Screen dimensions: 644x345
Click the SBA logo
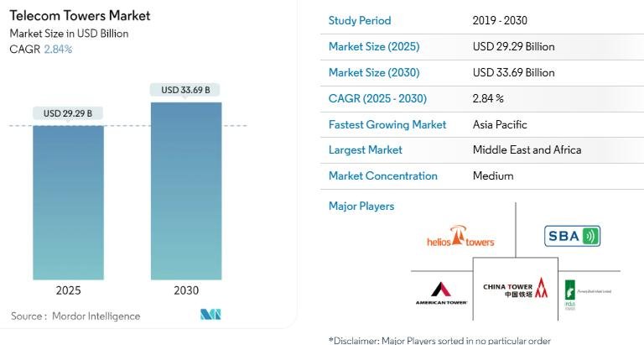point(572,236)
